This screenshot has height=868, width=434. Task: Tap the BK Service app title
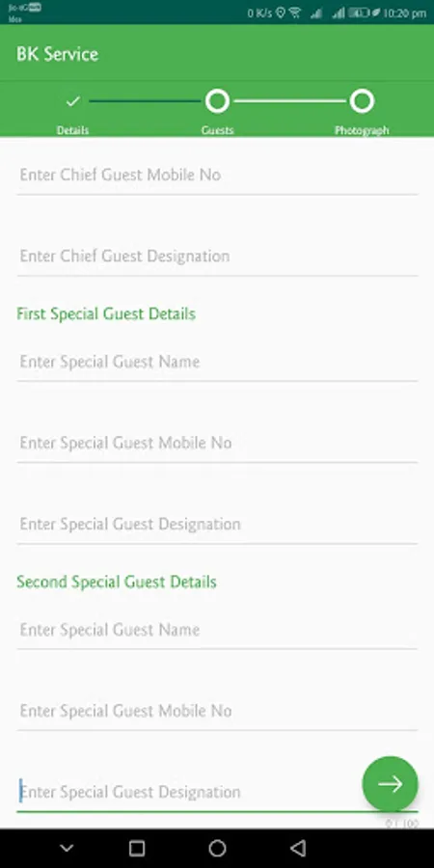[x=57, y=54]
